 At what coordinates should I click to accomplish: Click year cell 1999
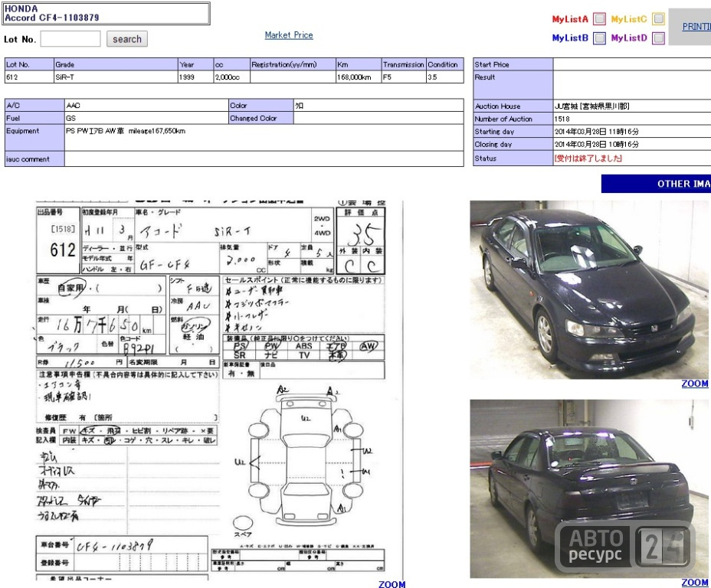coord(195,77)
